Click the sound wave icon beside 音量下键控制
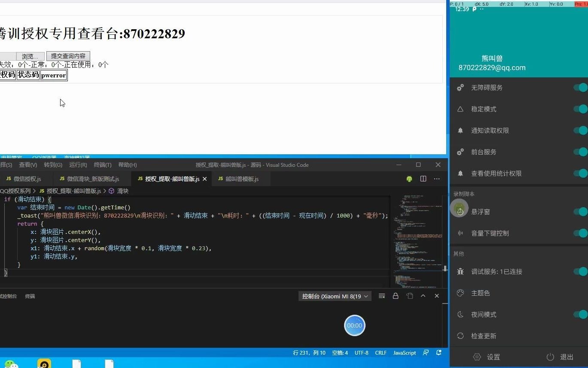Screen dimensions: 588x368 pyautogui.click(x=460, y=233)
